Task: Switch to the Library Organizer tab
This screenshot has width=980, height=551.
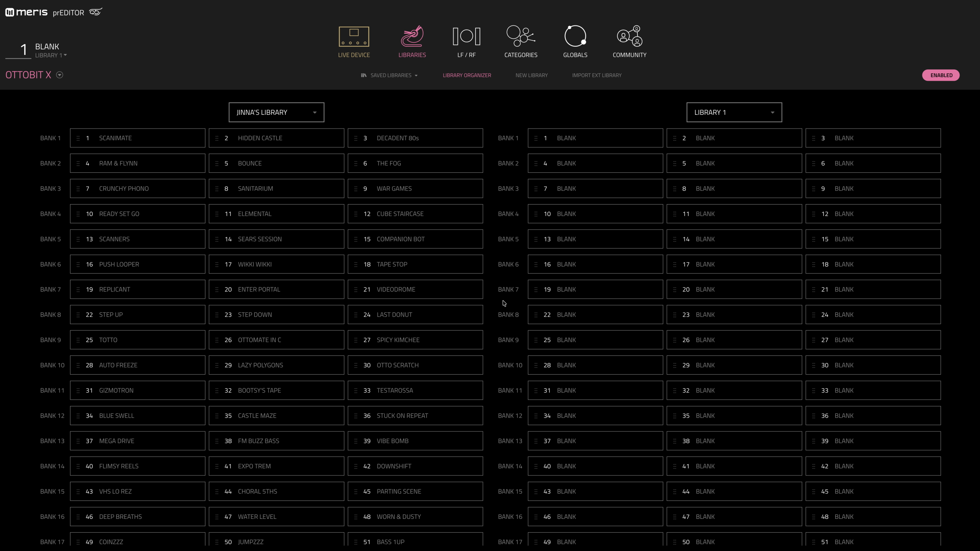Action: tap(467, 75)
